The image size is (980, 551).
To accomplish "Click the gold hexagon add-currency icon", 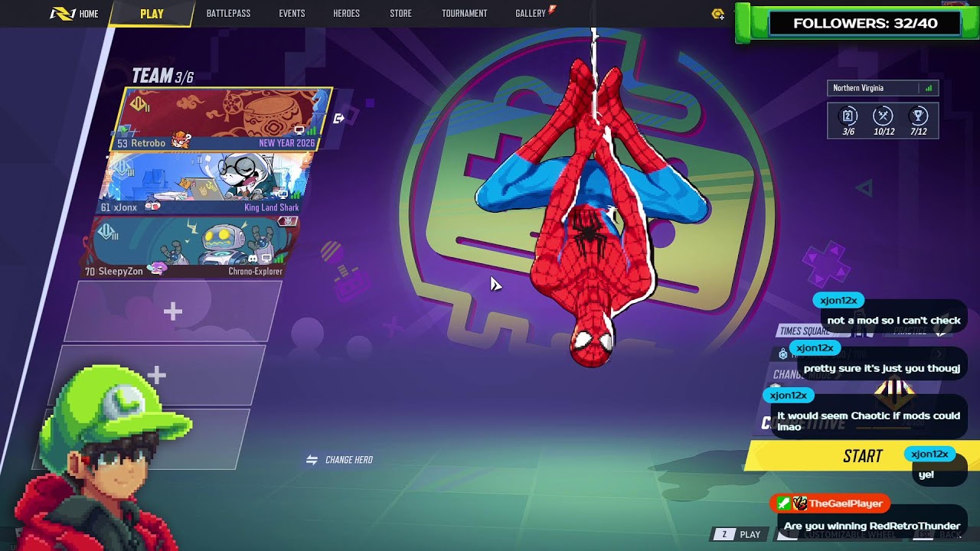I will (x=717, y=14).
